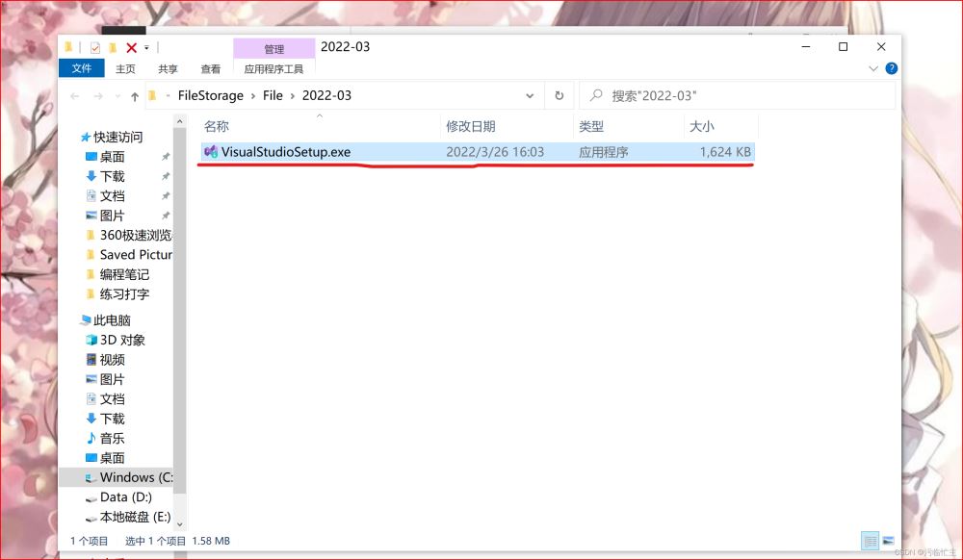Unpin 桌面 via its pushpin icon
963x560 pixels.
(166, 157)
